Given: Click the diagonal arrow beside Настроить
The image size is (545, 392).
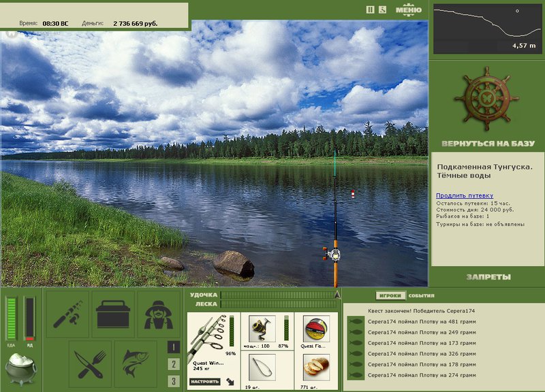Looking at the screenshot, I should [x=230, y=382].
